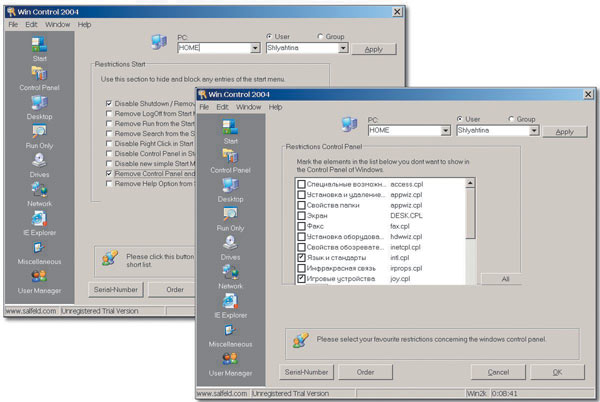Click Win Control title bar key icon in front window

[202, 94]
